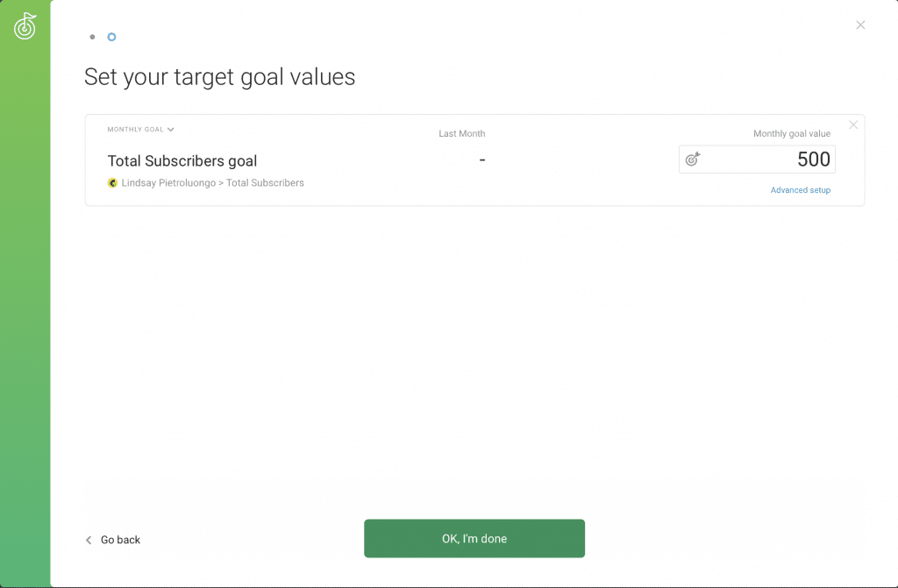Click the Last Month column header

coord(461,133)
